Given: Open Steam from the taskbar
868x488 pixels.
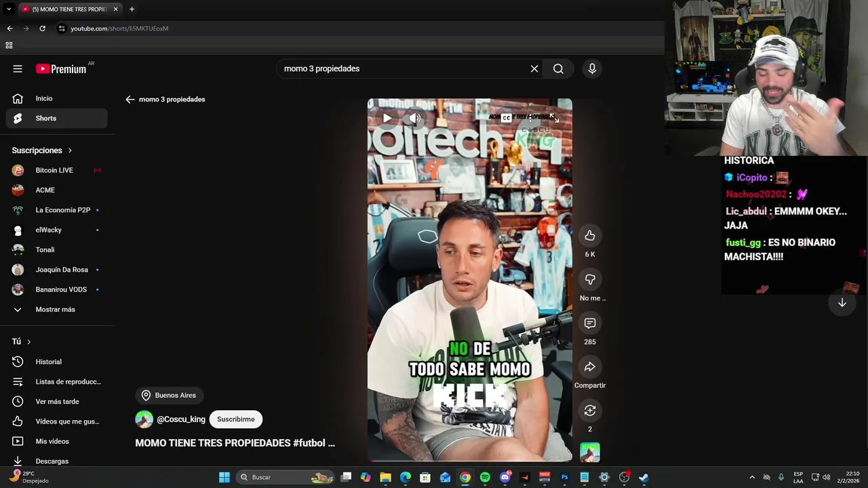Looking at the screenshot, I should tap(644, 477).
